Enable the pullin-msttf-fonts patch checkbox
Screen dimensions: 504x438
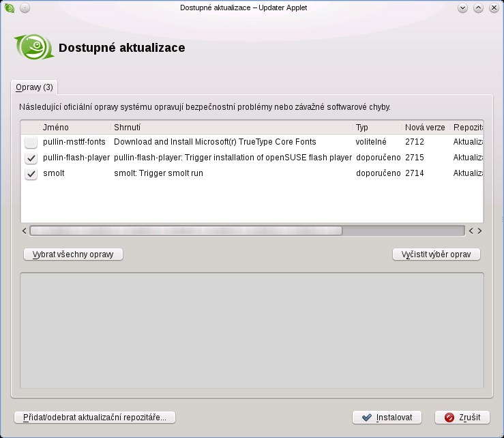tap(31, 143)
